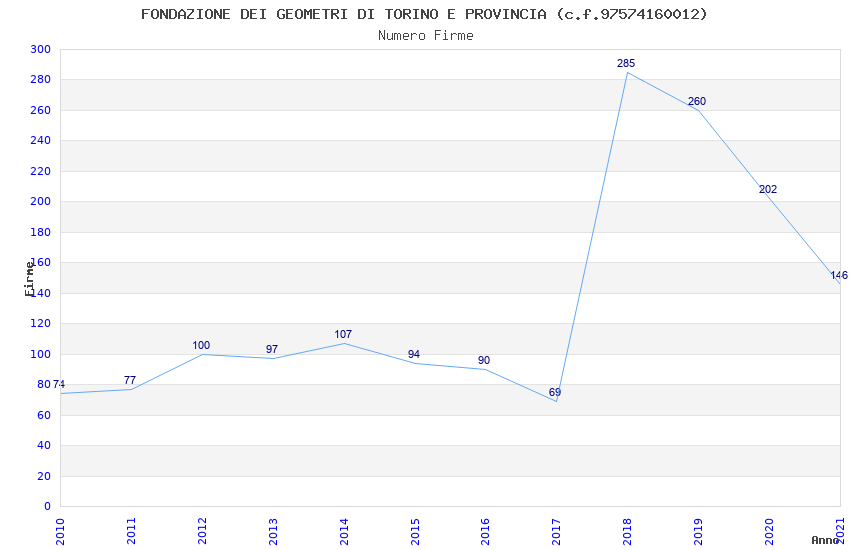Click the x-axis year label 2010
Image resolution: width=850 pixels, height=550 pixels.
[x=60, y=532]
